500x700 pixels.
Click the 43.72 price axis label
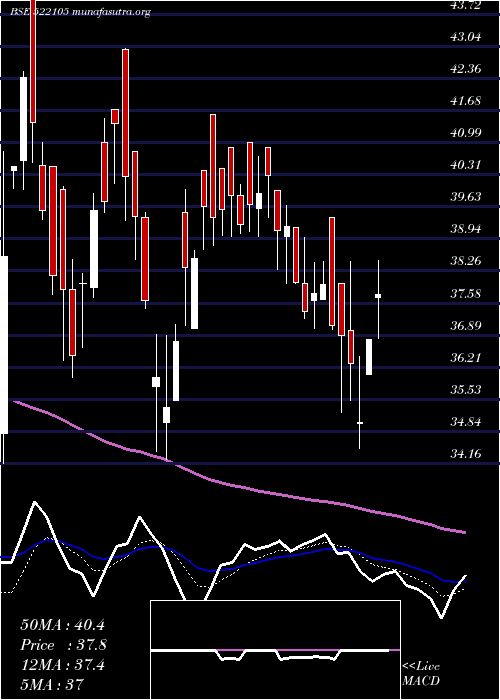coord(466,5)
